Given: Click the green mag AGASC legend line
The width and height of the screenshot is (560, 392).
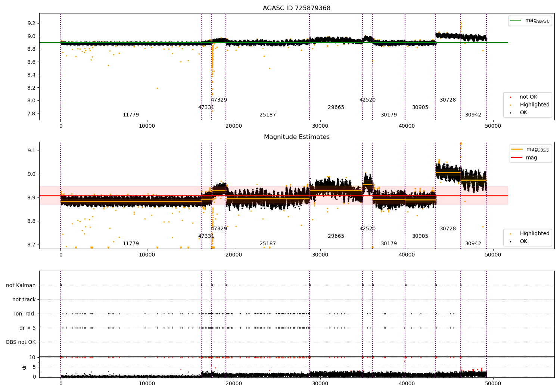Looking at the screenshot, I should pos(516,21).
